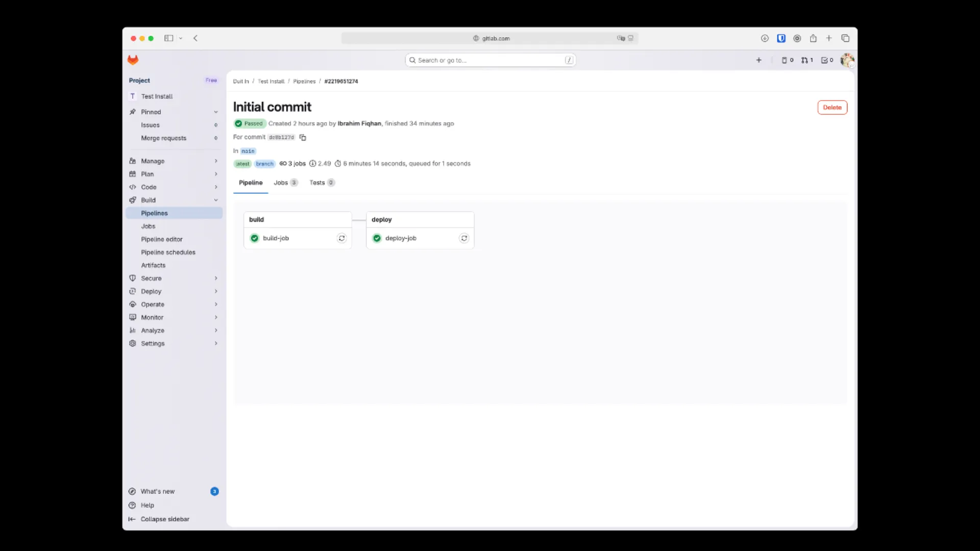Click the Search or go to field
Image resolution: width=980 pixels, height=551 pixels.
[x=490, y=60]
